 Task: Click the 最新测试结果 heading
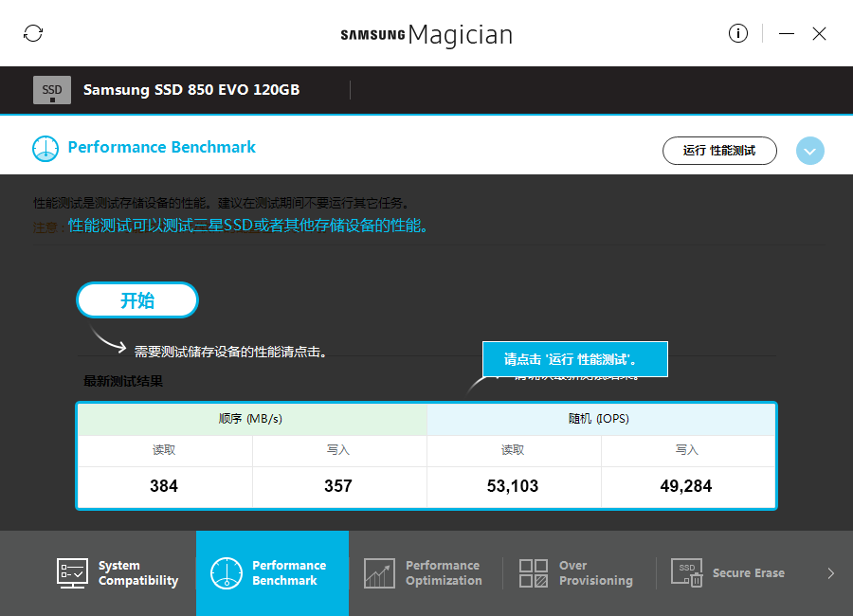tap(123, 381)
